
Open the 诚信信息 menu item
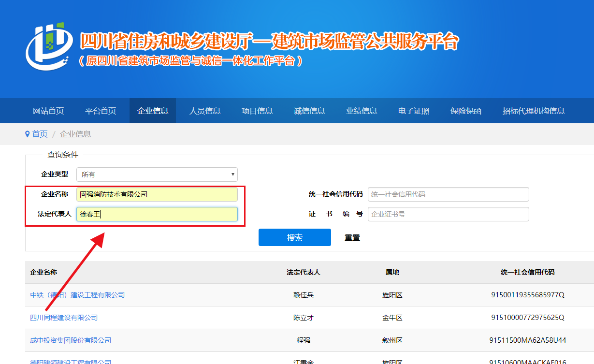[x=309, y=110]
